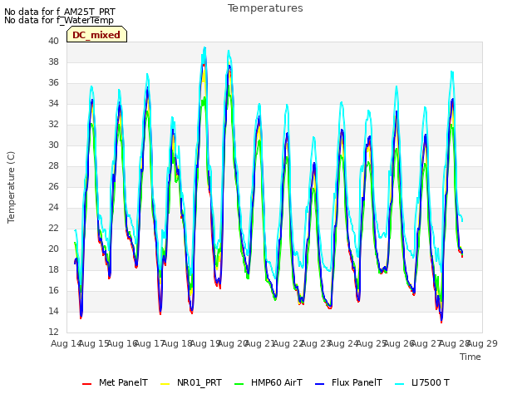The width and height of the screenshot is (532, 399).
Task: Click the Aug 19 x-axis date label
Action: pos(205,343)
